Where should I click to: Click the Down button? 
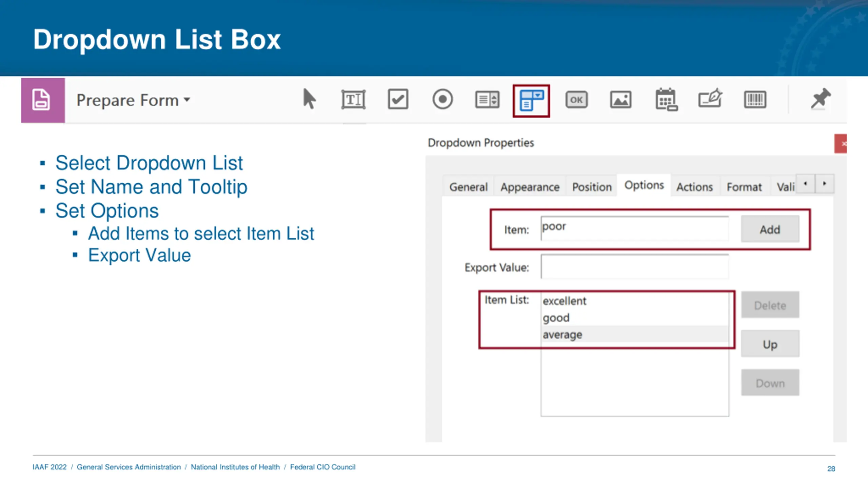click(x=770, y=383)
